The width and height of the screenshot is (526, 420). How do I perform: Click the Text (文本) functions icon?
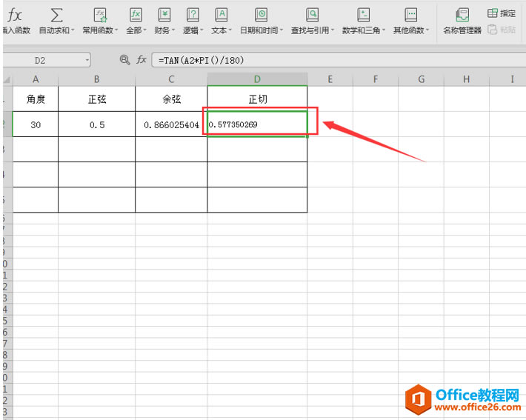(222, 15)
